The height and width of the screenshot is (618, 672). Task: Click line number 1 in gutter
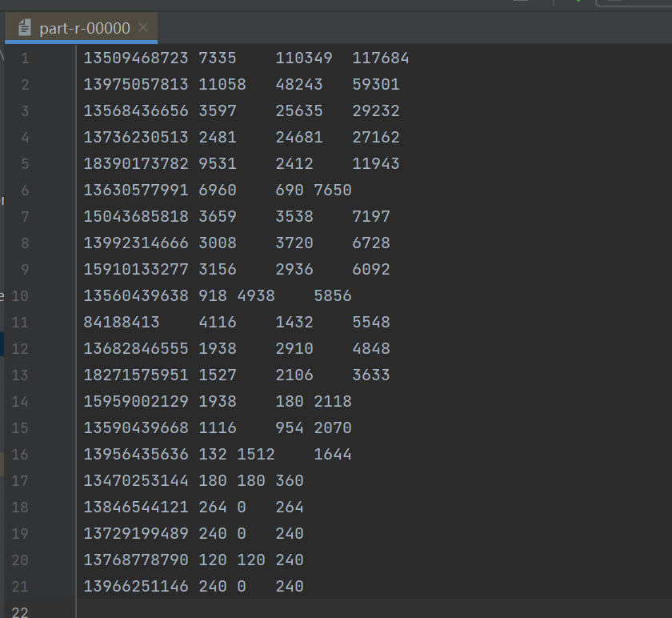(x=25, y=58)
